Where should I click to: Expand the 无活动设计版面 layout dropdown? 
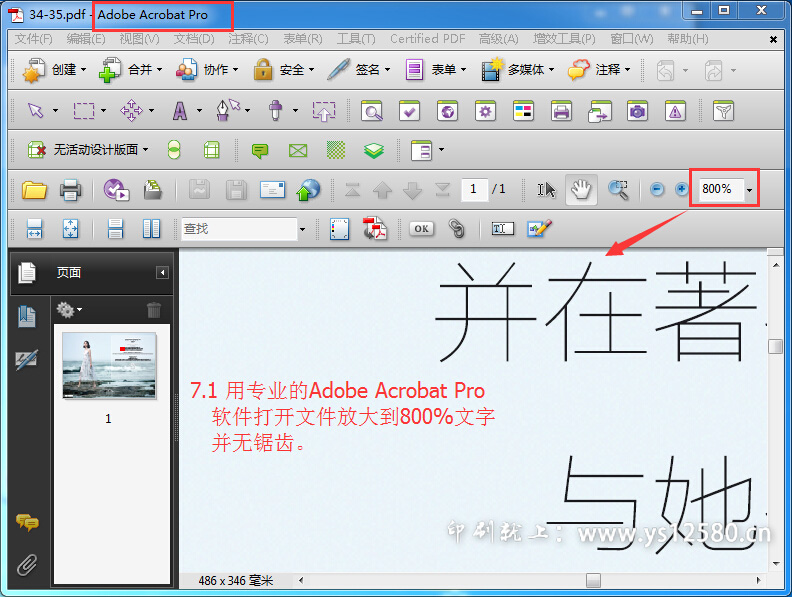146,150
